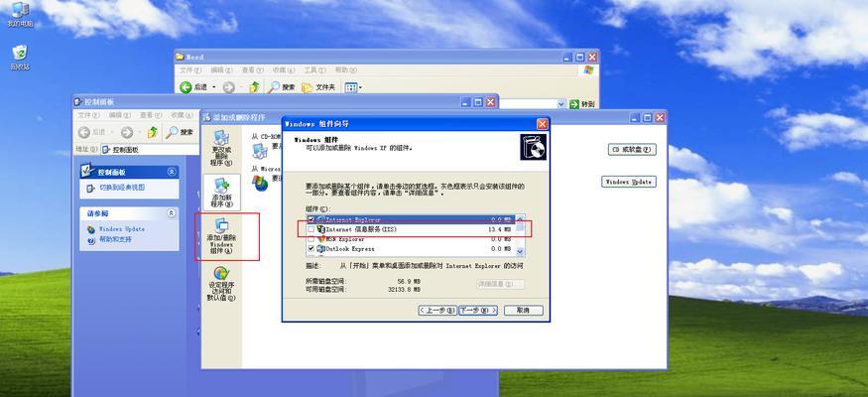
Task: Click CD 或软盘(F) button
Action: coord(632,150)
